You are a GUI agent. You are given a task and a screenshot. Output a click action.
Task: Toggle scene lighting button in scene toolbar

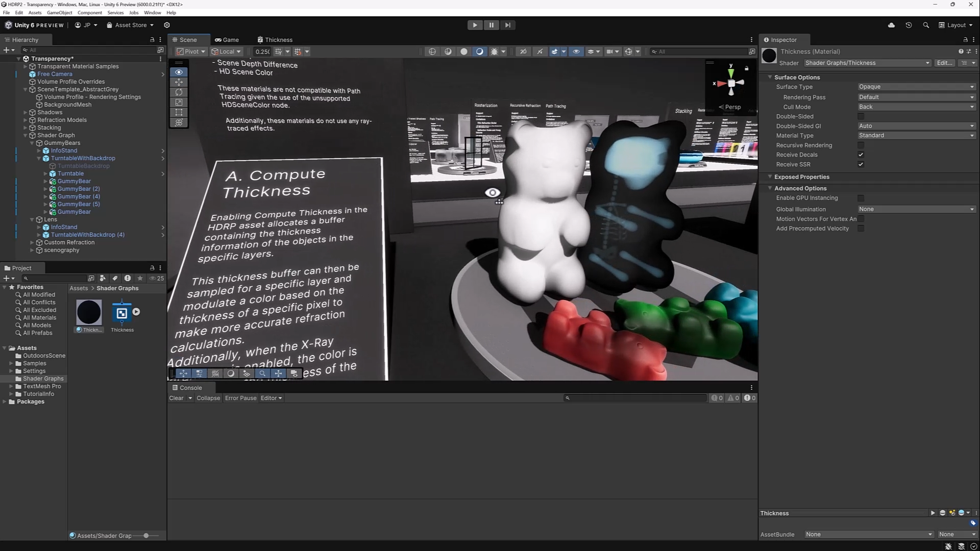click(x=479, y=52)
